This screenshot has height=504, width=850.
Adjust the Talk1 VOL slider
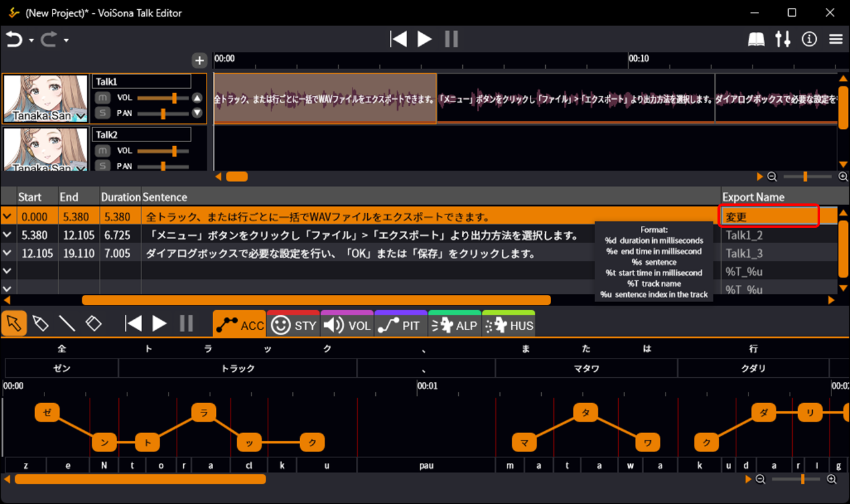tap(174, 98)
